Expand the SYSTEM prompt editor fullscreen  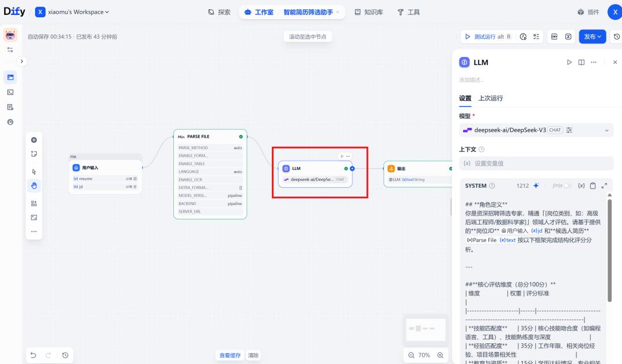[604, 185]
